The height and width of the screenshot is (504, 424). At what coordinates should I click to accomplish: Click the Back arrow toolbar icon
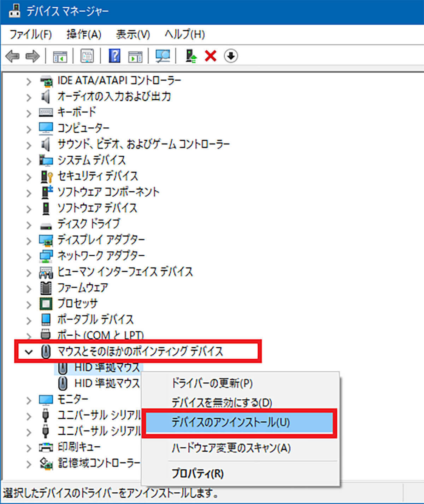coord(13,56)
